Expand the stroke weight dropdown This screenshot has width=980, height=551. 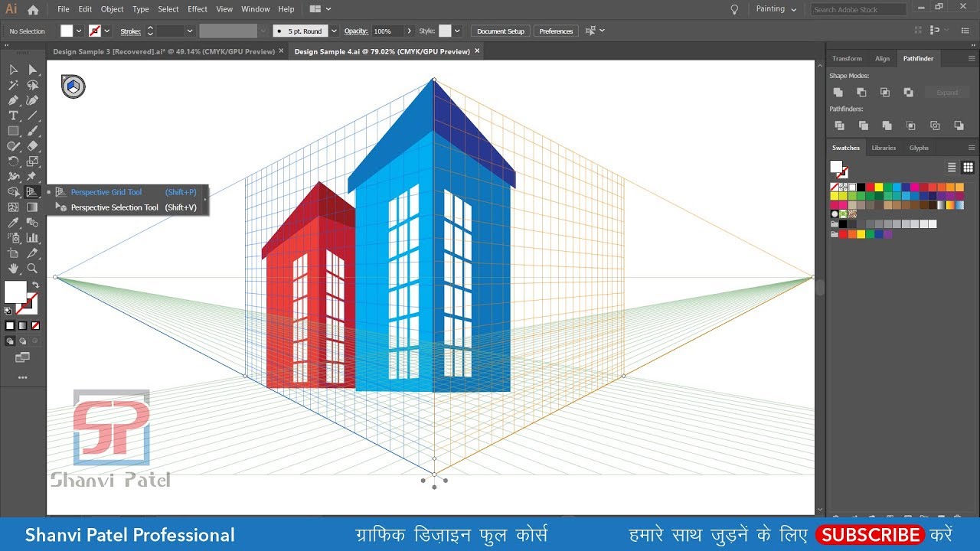click(189, 31)
